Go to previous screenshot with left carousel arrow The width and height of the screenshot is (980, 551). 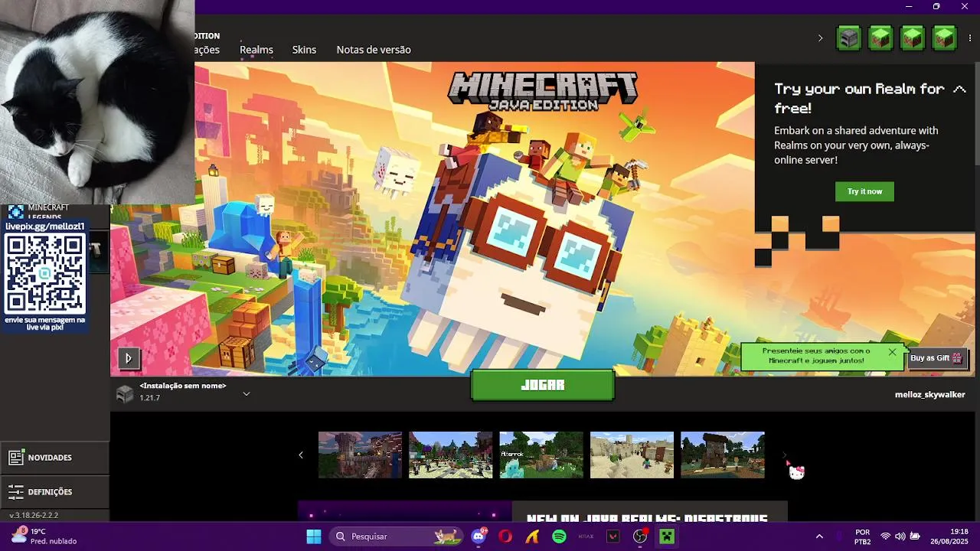pyautogui.click(x=300, y=455)
